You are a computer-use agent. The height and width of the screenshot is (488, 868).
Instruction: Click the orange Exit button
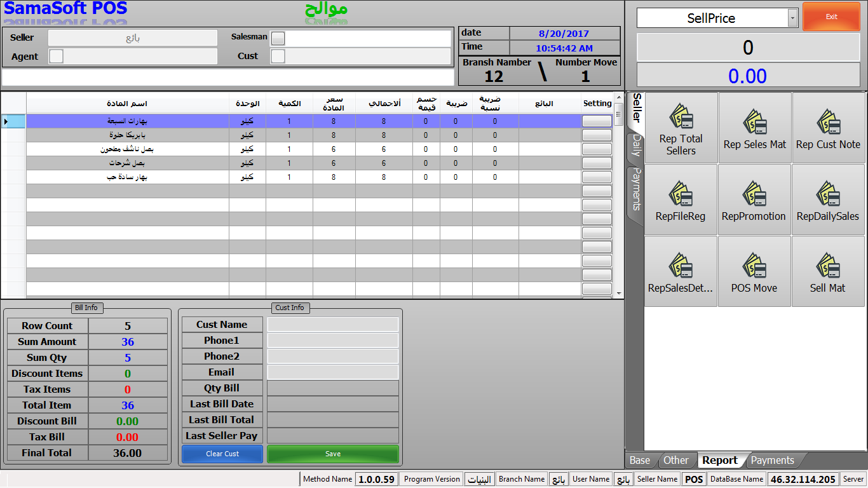(831, 17)
